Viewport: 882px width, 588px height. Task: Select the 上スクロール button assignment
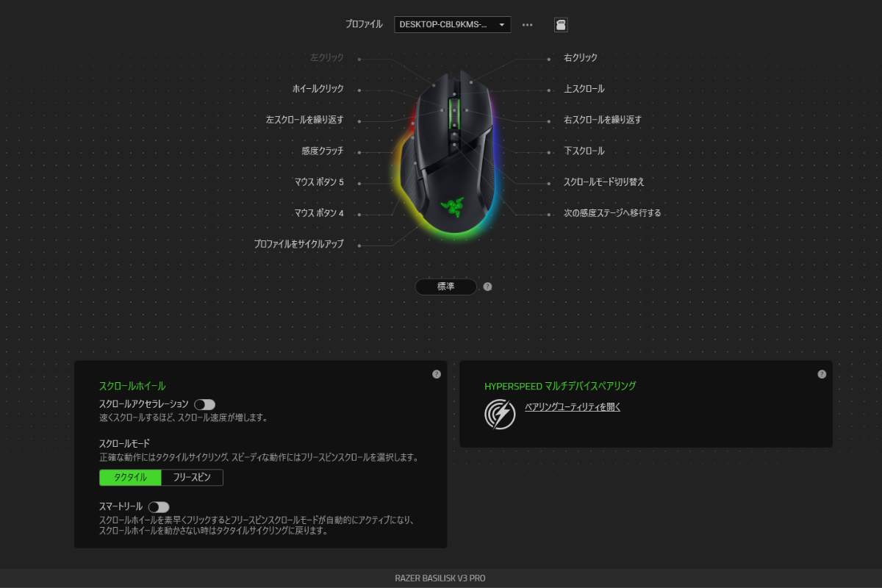pyautogui.click(x=584, y=89)
